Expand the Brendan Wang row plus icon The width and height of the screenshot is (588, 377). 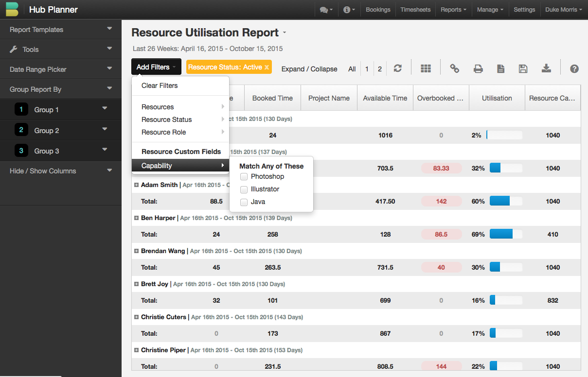[x=136, y=251]
